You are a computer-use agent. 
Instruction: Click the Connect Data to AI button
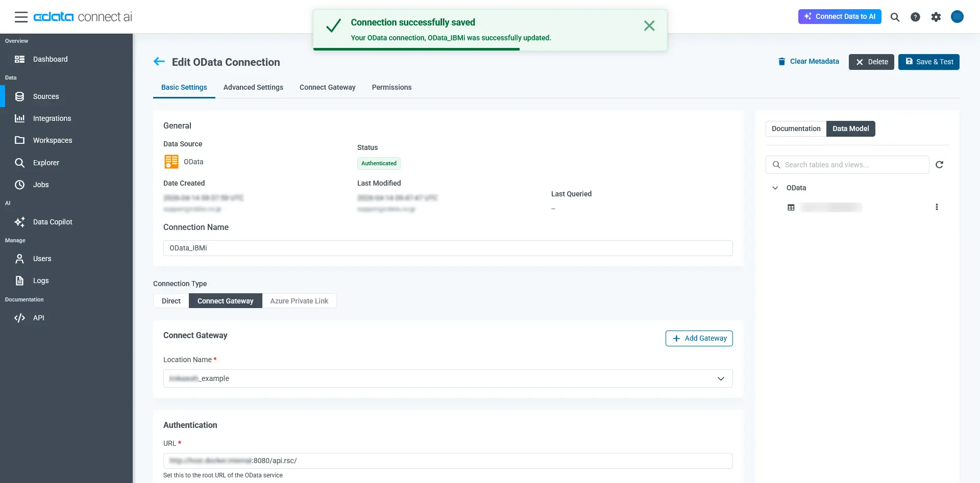click(x=840, y=16)
